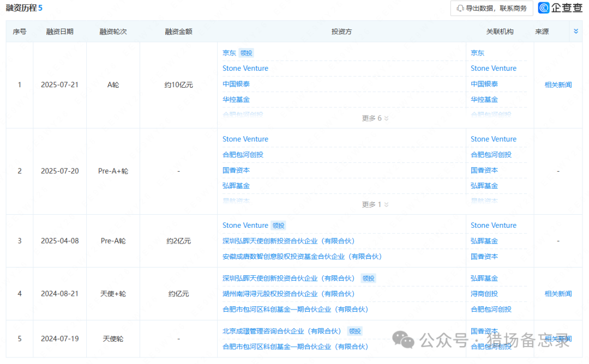589x364 pixels.
Task: Open 合肥包河创投 investor in Pre-A+轮 row
Action: [243, 155]
